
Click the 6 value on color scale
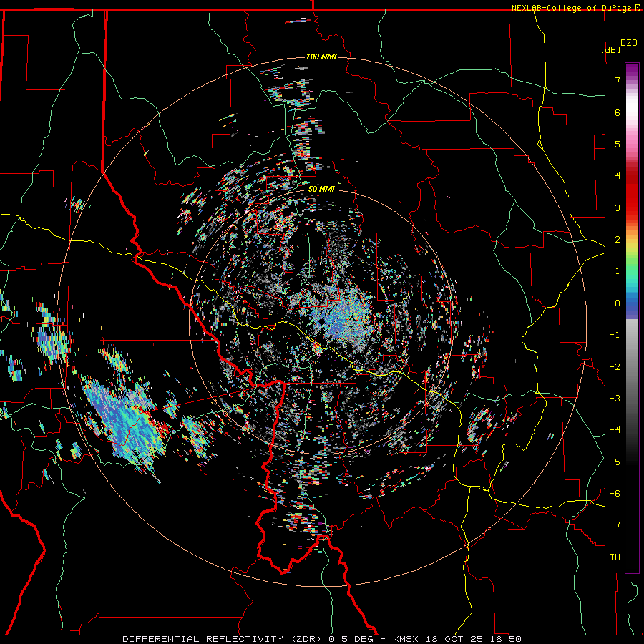(618, 112)
